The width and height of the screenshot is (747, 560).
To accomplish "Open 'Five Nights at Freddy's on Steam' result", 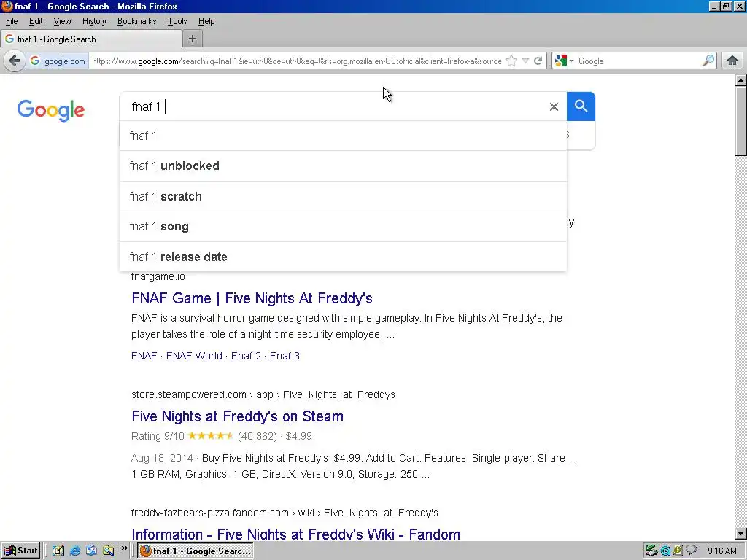I will (237, 416).
